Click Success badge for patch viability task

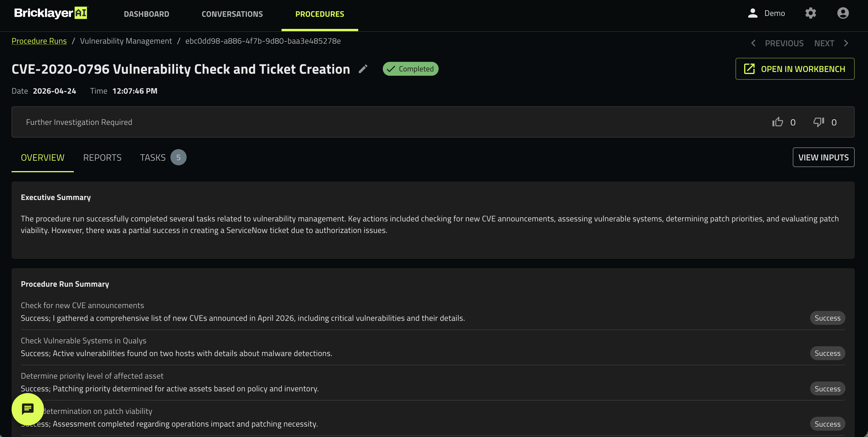pyautogui.click(x=827, y=424)
